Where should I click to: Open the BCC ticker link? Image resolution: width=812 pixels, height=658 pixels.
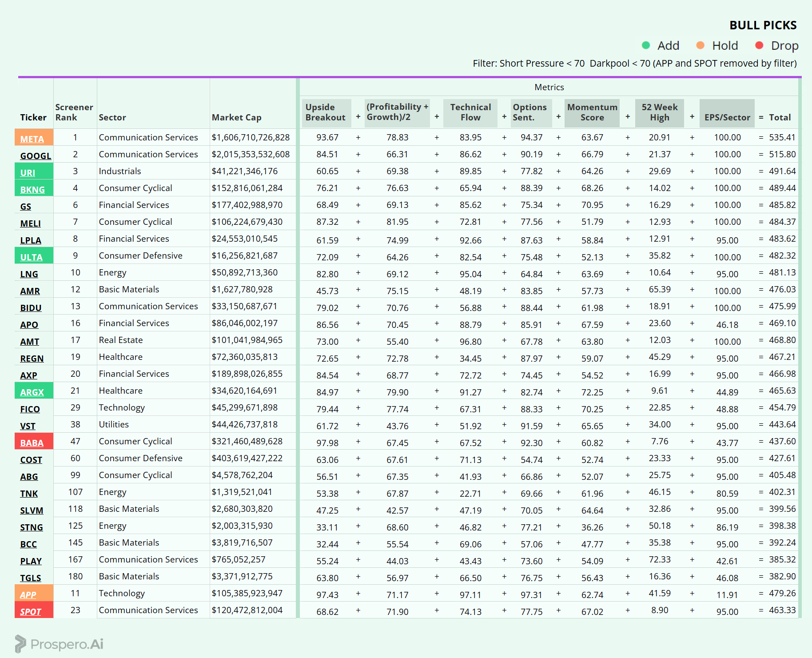28,544
